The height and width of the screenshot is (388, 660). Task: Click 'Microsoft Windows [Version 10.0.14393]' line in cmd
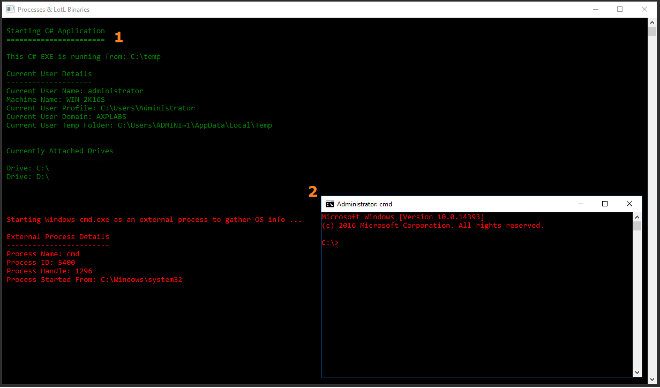[403, 217]
